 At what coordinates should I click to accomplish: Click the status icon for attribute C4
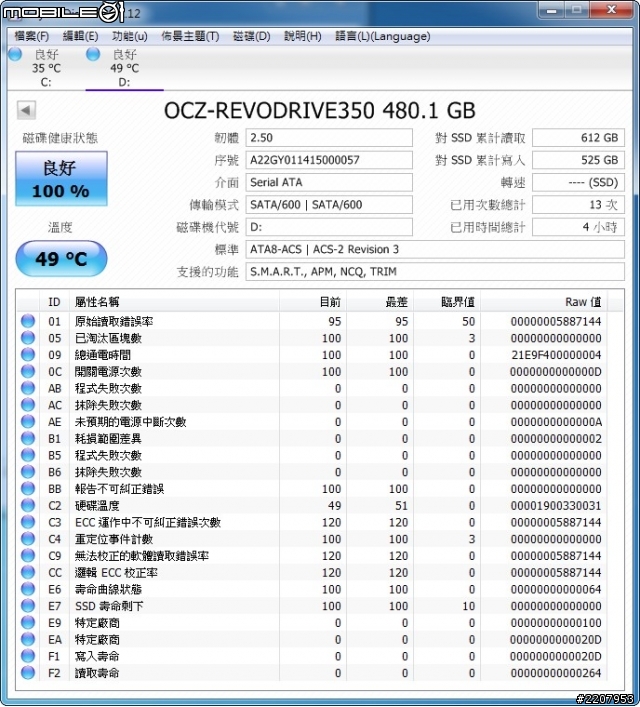28,539
